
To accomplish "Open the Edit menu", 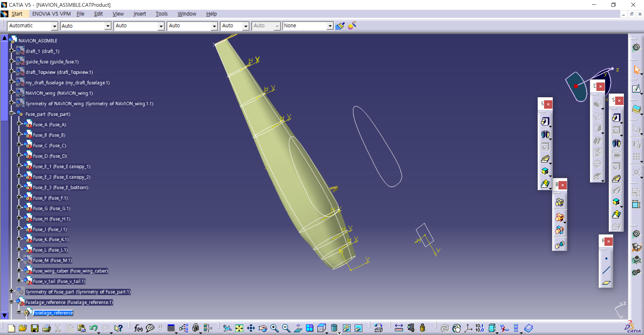I will (98, 14).
